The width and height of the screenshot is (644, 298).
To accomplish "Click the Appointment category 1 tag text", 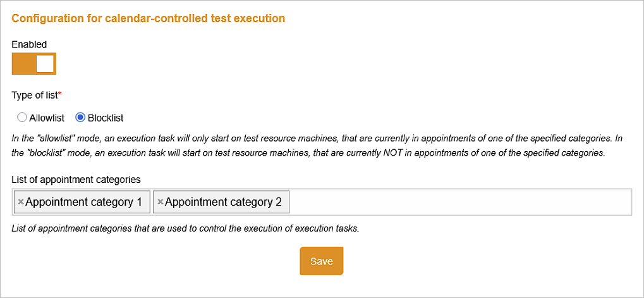I will coord(84,202).
